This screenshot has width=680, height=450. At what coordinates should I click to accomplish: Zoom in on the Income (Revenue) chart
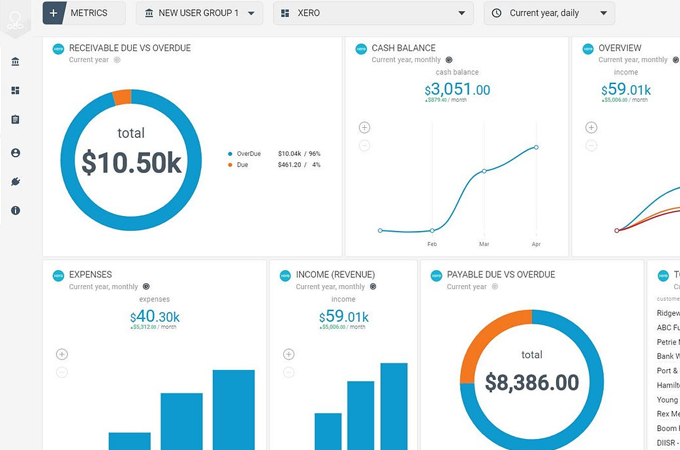289,354
